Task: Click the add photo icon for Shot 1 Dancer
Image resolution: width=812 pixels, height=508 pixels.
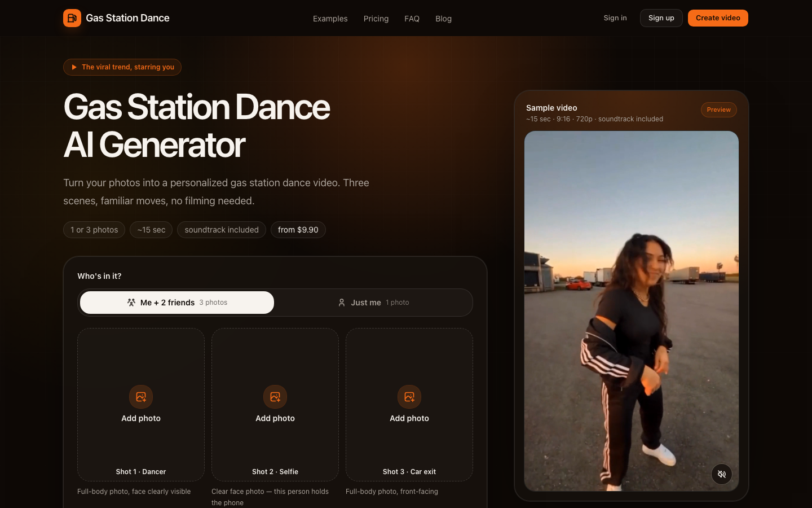Action: pos(141,397)
